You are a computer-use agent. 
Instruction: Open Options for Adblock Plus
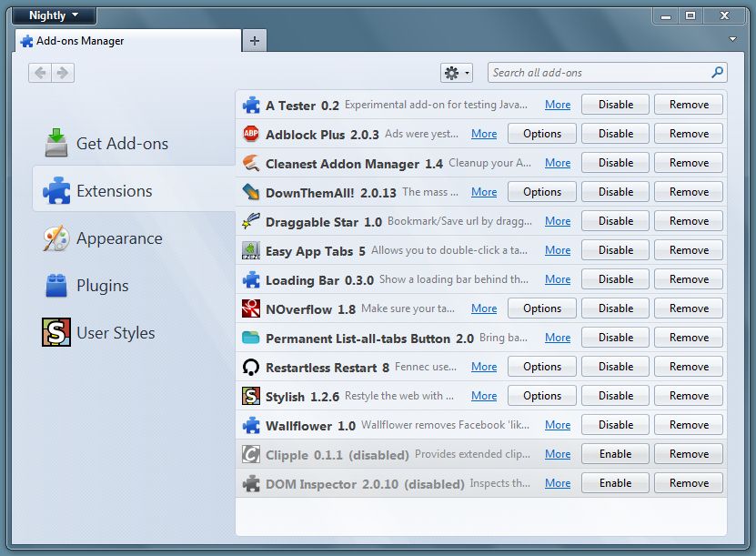(x=541, y=133)
